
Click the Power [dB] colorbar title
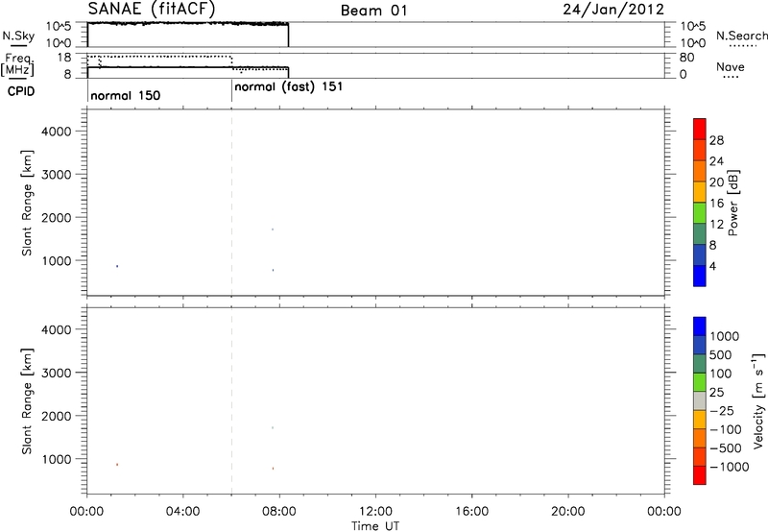[x=733, y=203]
